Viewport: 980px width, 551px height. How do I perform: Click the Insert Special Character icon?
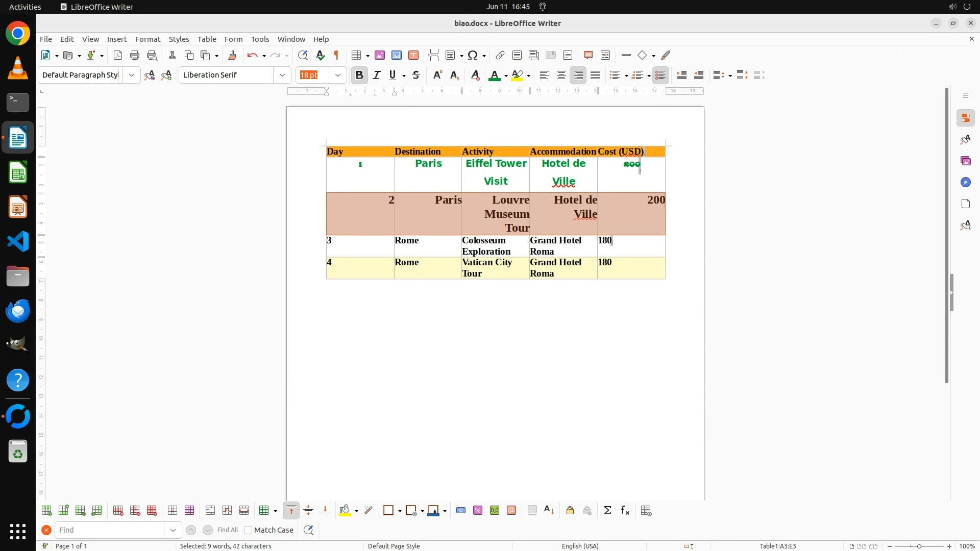point(473,55)
